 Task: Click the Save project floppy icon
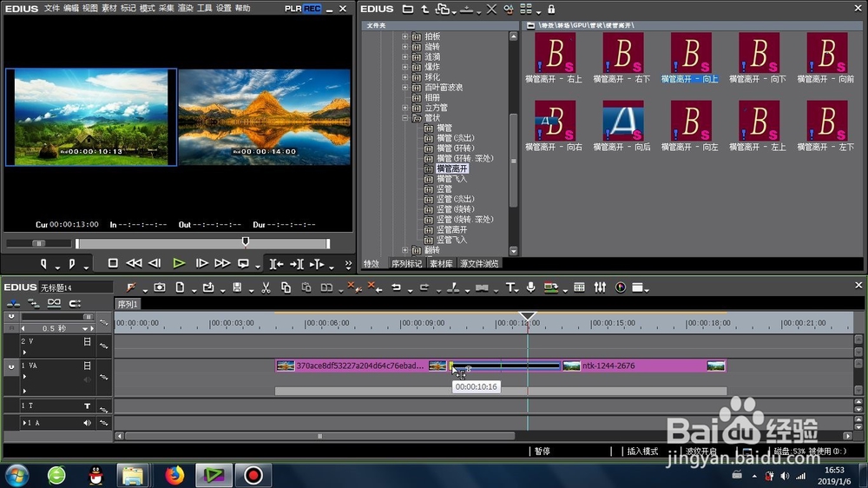click(237, 287)
